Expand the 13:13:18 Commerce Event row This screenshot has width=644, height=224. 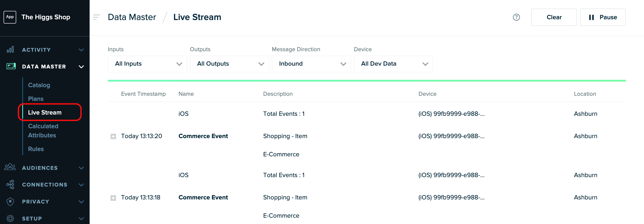[x=113, y=198]
